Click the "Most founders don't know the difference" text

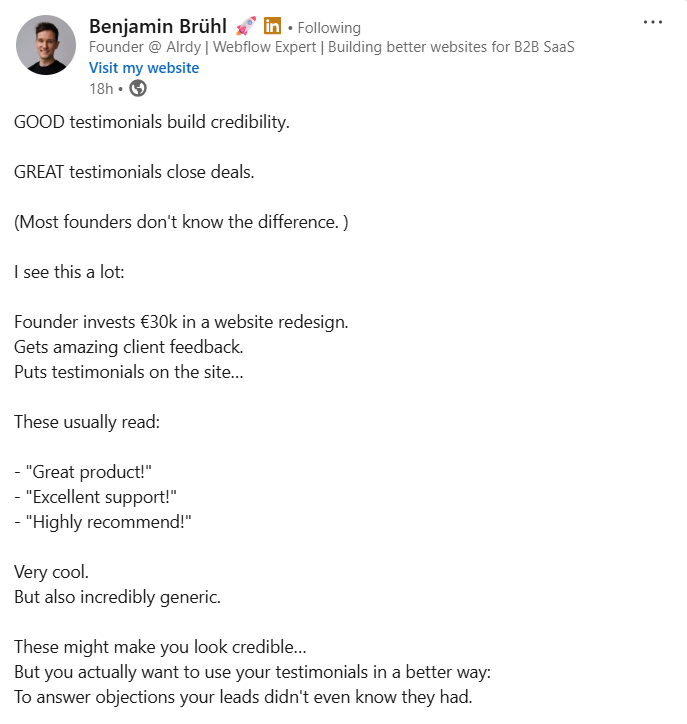pyautogui.click(x=181, y=222)
